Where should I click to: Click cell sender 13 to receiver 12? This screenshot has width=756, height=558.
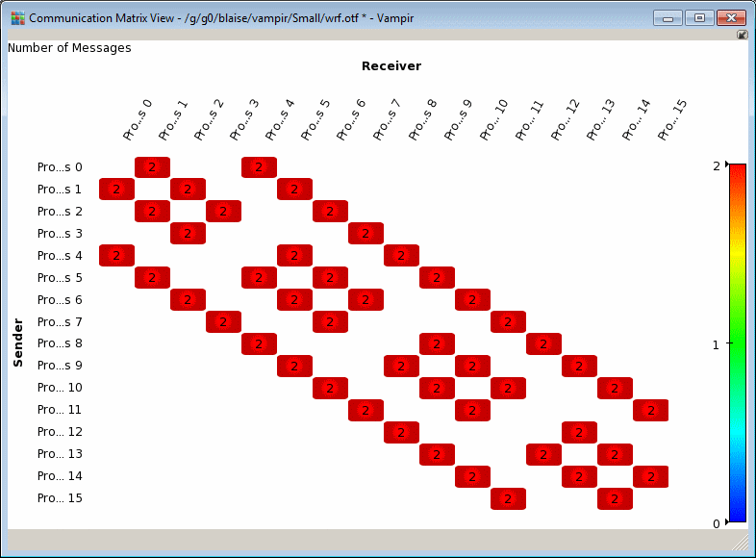click(543, 454)
